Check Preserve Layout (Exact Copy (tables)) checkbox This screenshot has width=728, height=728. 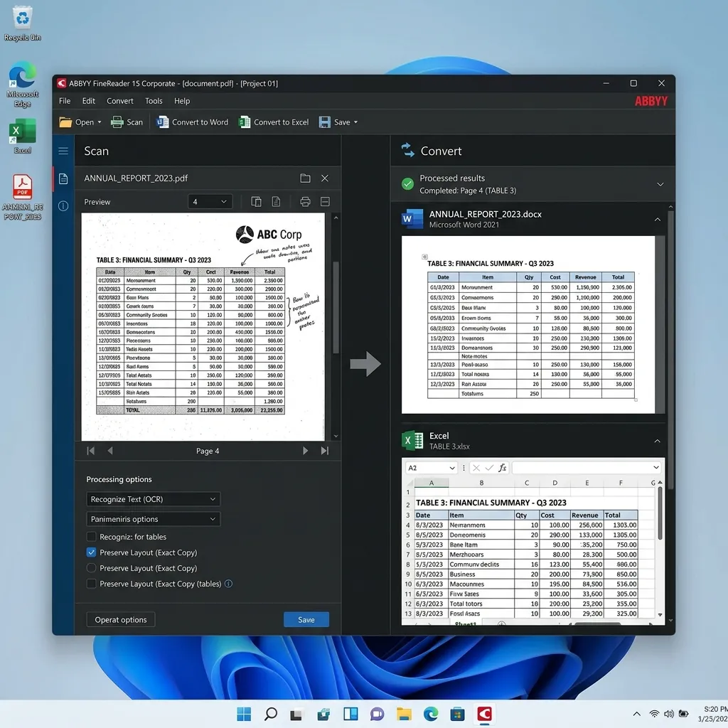[x=92, y=584]
